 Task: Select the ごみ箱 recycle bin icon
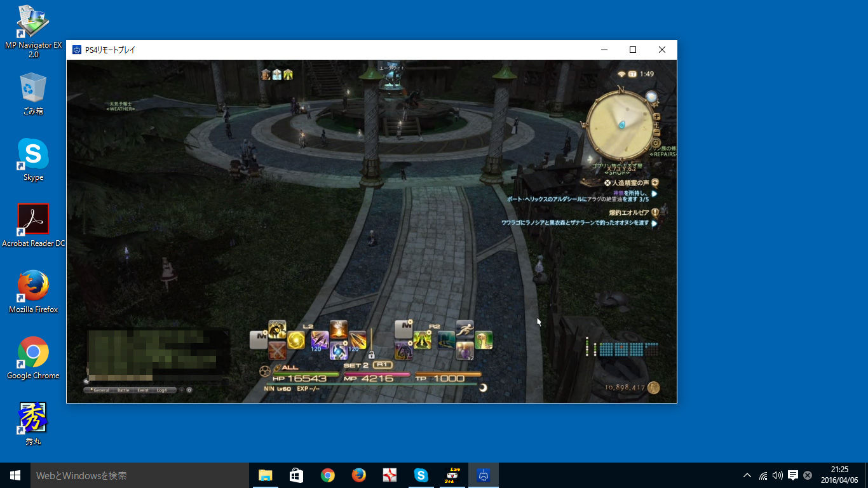(x=33, y=93)
